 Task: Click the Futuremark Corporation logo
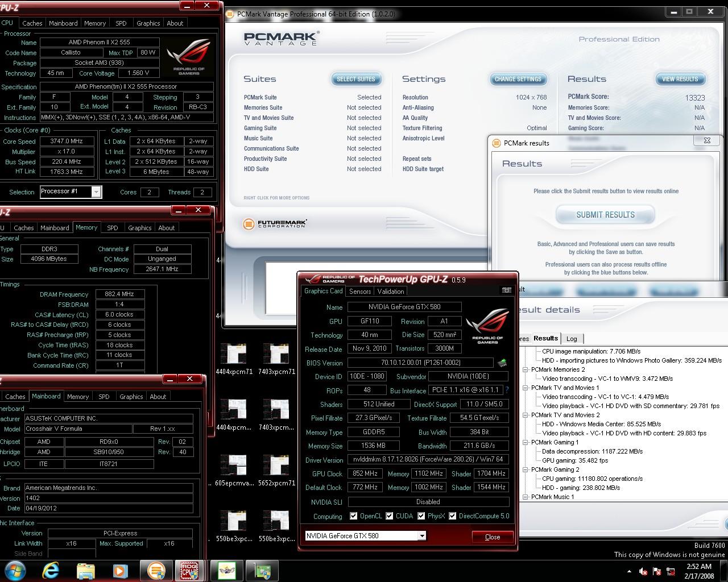[275, 224]
